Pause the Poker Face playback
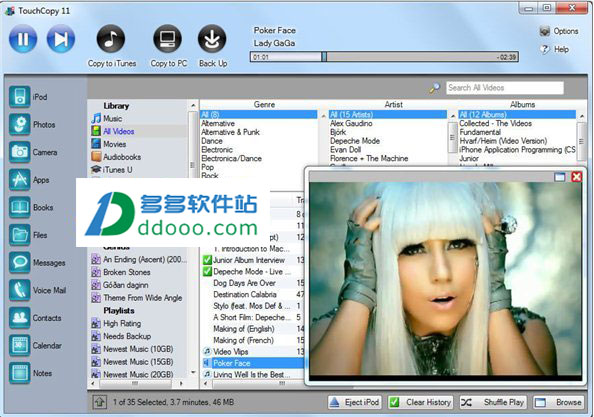This screenshot has width=594, height=417. click(23, 39)
